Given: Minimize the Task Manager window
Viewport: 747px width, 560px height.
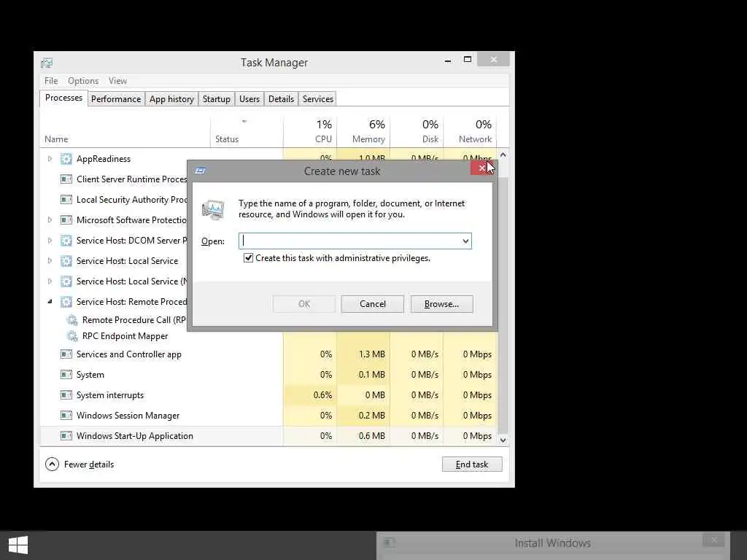Looking at the screenshot, I should pos(448,61).
